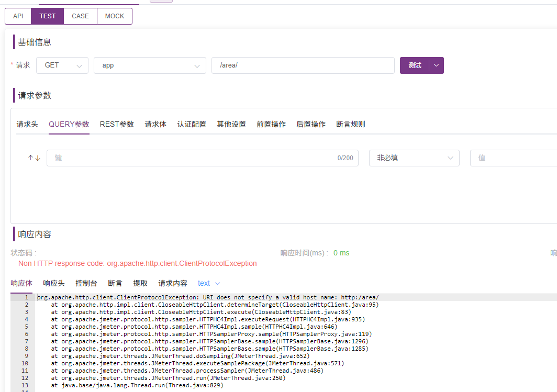Click the Non HTTP response code error text

click(x=138, y=263)
